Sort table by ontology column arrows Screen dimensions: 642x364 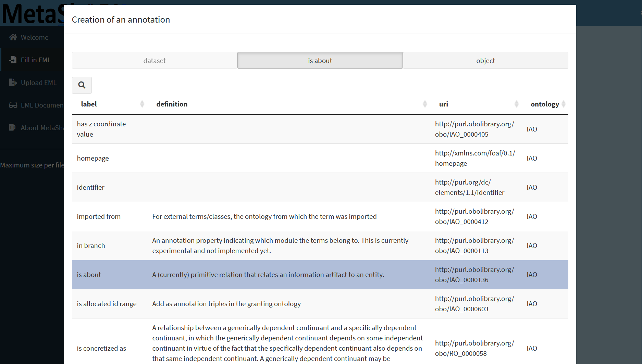coord(564,104)
